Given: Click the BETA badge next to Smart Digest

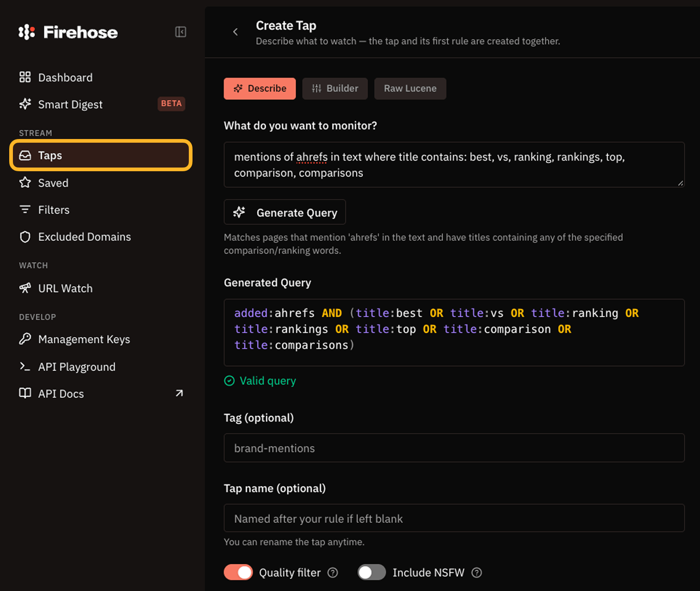Looking at the screenshot, I should 171,104.
